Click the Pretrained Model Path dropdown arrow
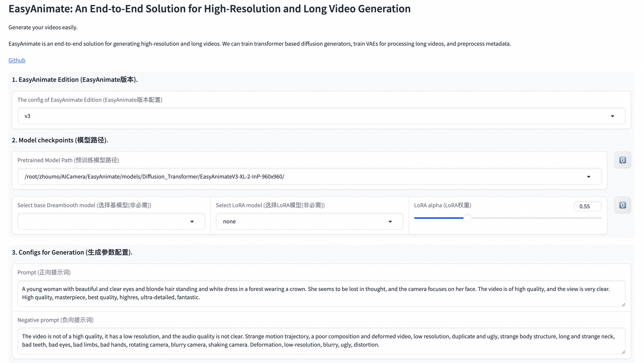This screenshot has width=644, height=363. click(589, 177)
